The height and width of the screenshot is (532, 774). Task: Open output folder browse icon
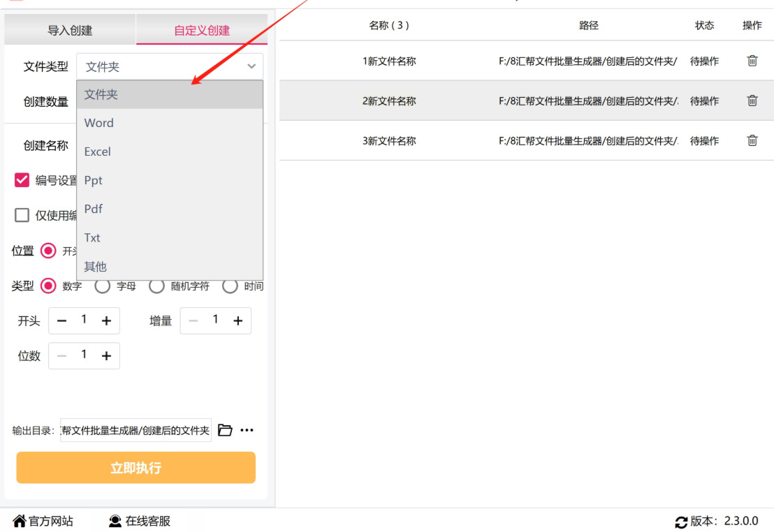point(225,430)
